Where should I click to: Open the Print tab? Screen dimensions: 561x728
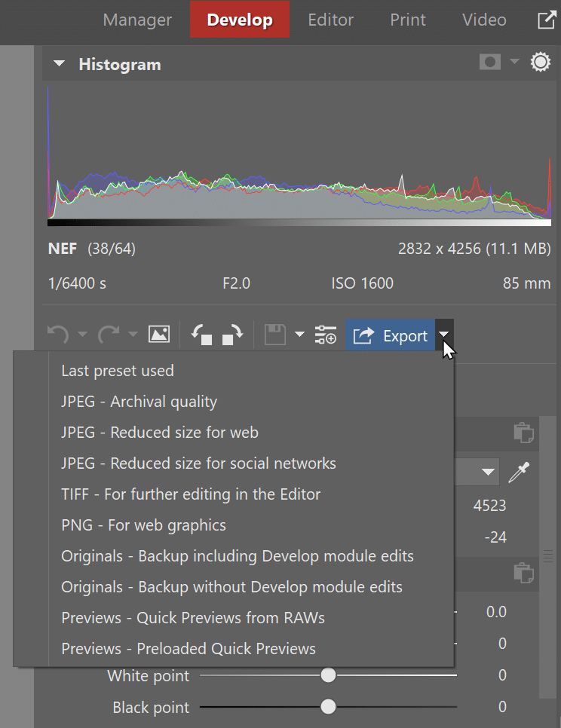408,20
